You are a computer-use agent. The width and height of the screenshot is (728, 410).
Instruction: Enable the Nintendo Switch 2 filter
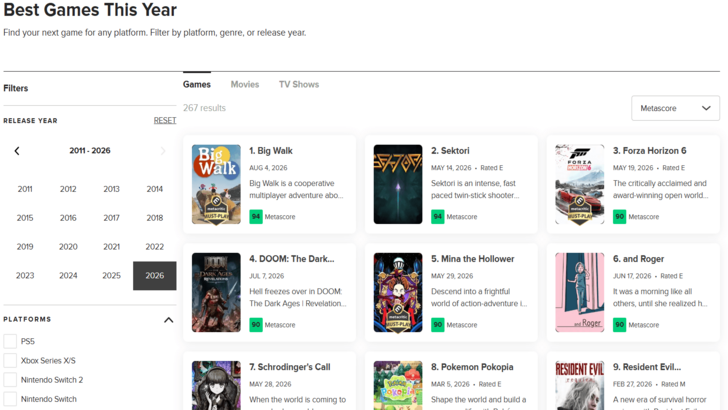click(10, 380)
